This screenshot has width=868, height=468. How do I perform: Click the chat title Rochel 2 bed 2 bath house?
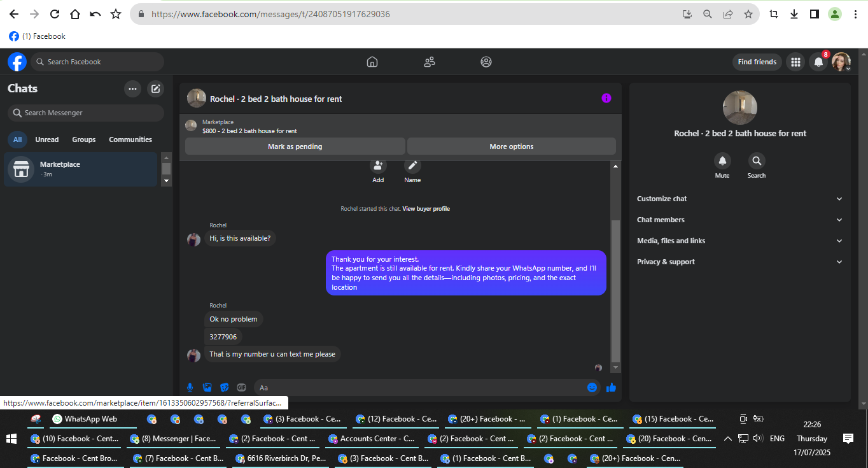pyautogui.click(x=276, y=99)
